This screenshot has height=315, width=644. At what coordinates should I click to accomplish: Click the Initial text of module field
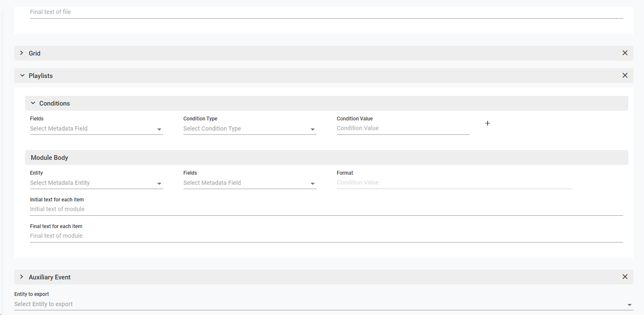point(326,209)
